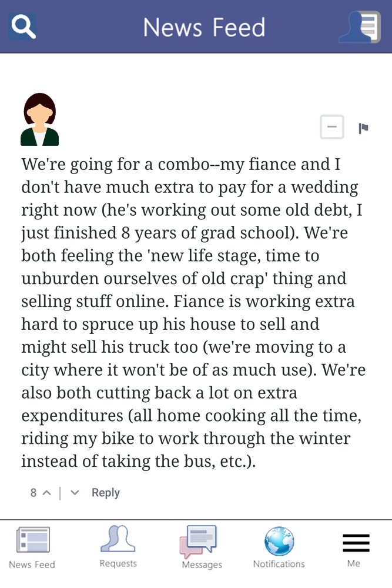Open the friends list icon in header
Viewport: 392px width, 588px height.
(x=360, y=27)
